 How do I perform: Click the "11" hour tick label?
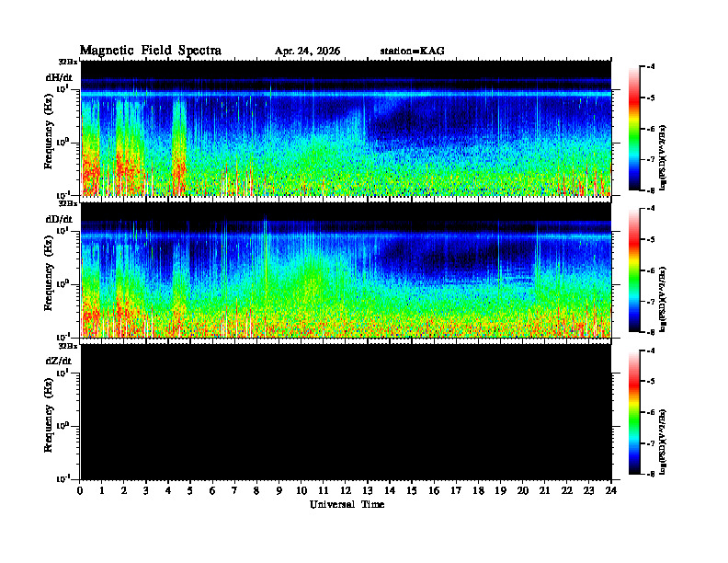324,491
